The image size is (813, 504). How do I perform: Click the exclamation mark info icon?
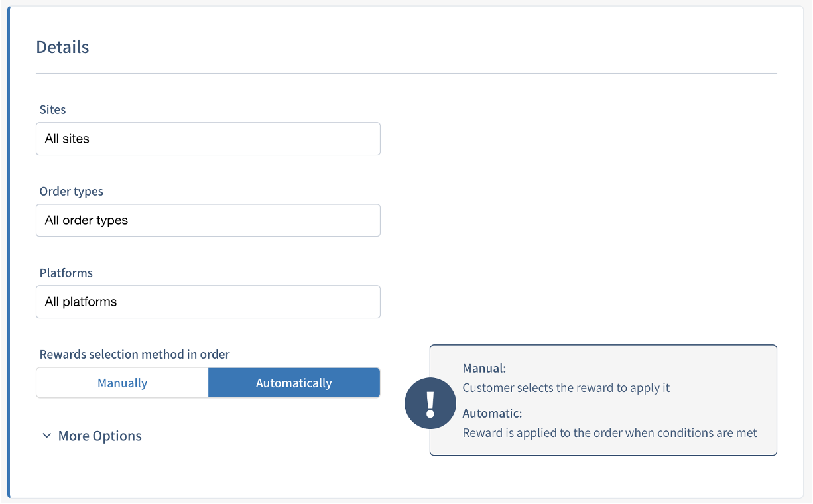point(430,404)
